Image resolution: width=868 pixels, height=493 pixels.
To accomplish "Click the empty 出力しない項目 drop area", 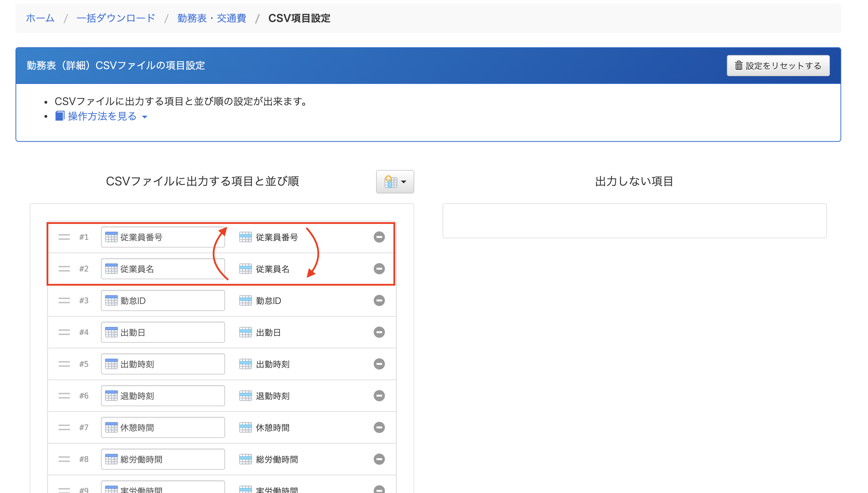I will [634, 221].
